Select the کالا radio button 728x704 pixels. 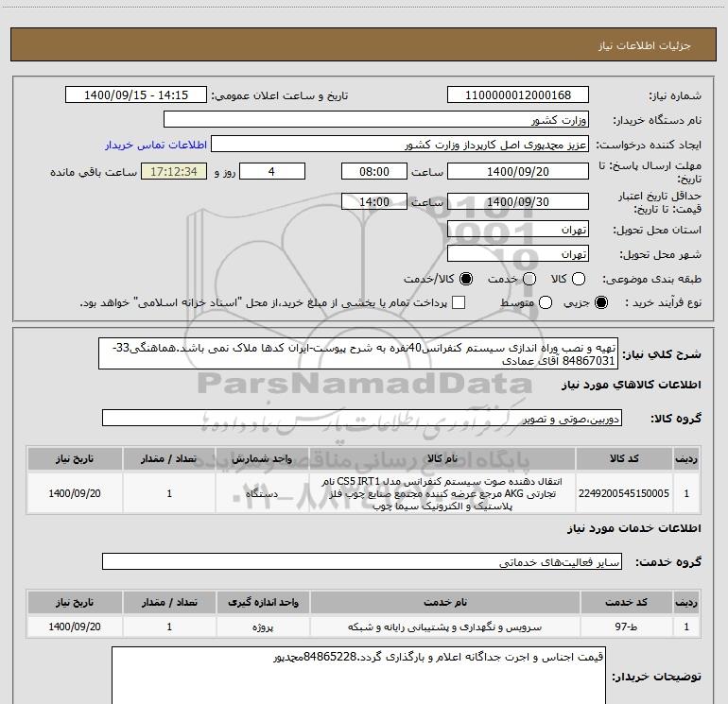(x=579, y=279)
